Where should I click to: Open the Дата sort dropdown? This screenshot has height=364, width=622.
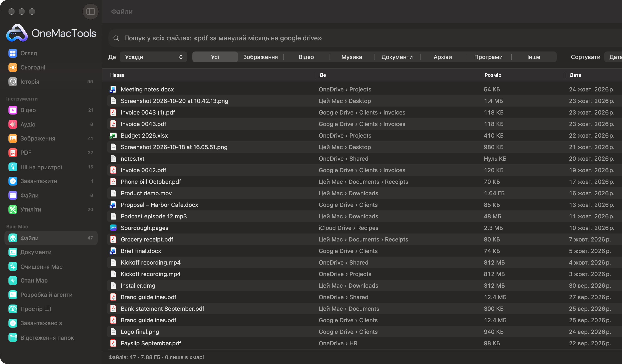pos(613,57)
